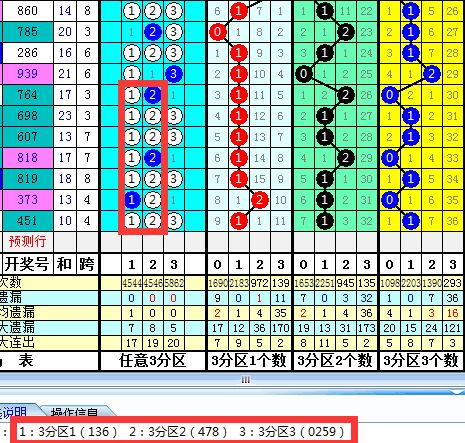Click the red 0 ball in row 785
The width and height of the screenshot is (465, 443).
[x=217, y=32]
